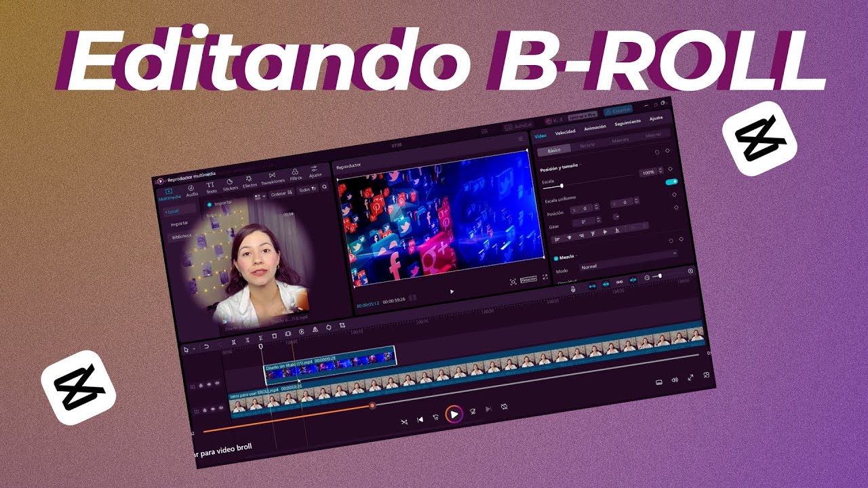Image resolution: width=868 pixels, height=488 pixels.
Task: Open the Modo Normal dropdown
Action: point(627,260)
